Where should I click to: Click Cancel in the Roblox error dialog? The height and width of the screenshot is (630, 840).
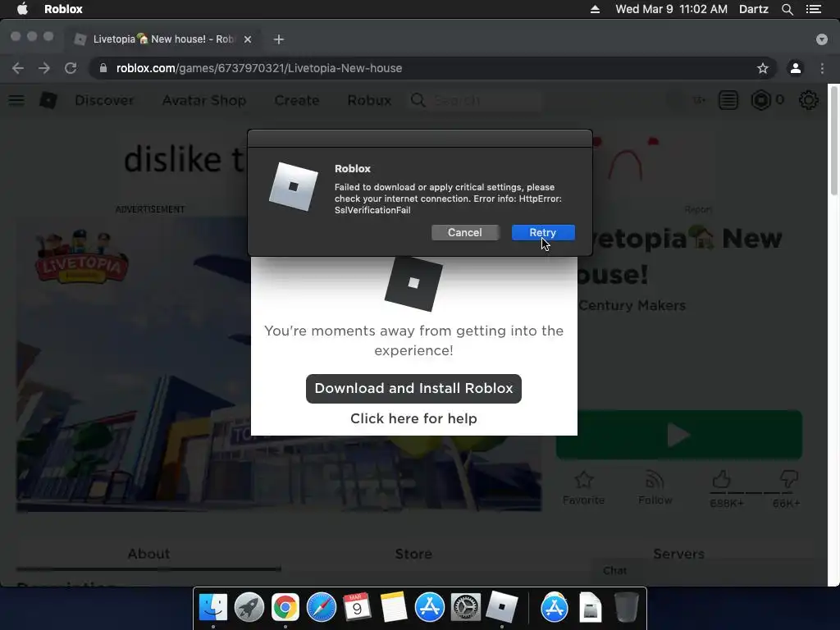click(x=464, y=232)
